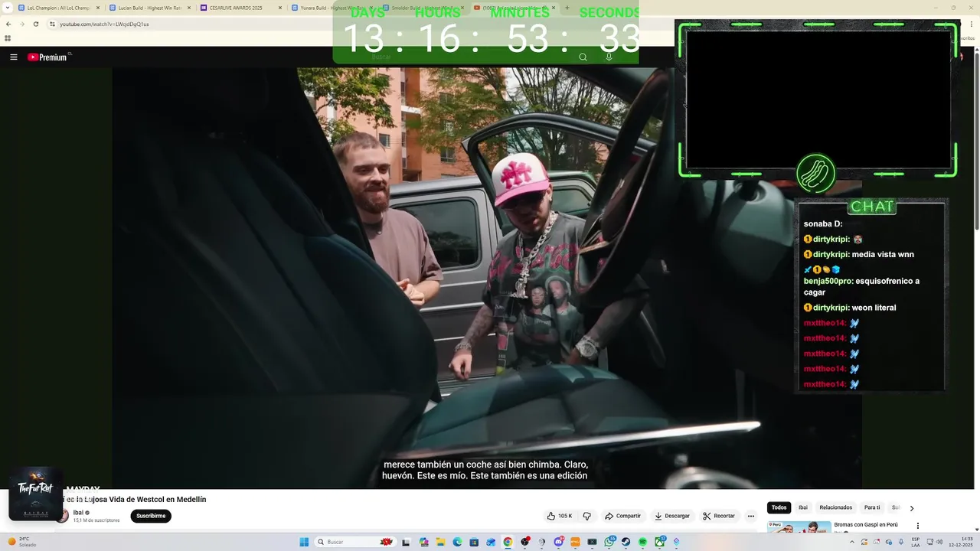The image size is (980, 551).
Task: Open Discord from taskbar
Action: click(558, 542)
